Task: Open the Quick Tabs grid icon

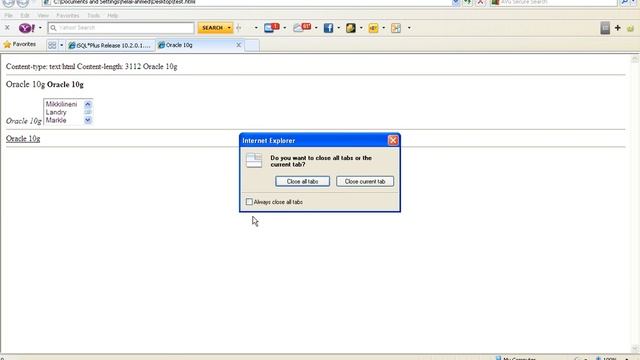Action: (x=52, y=45)
